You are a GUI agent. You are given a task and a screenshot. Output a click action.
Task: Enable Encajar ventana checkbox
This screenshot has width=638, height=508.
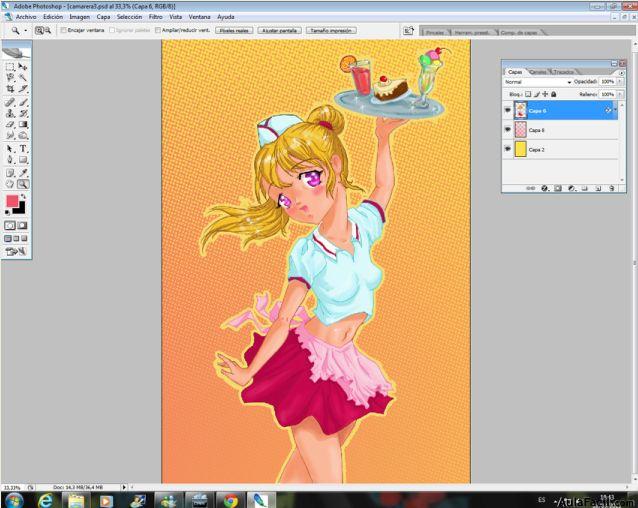[x=63, y=30]
